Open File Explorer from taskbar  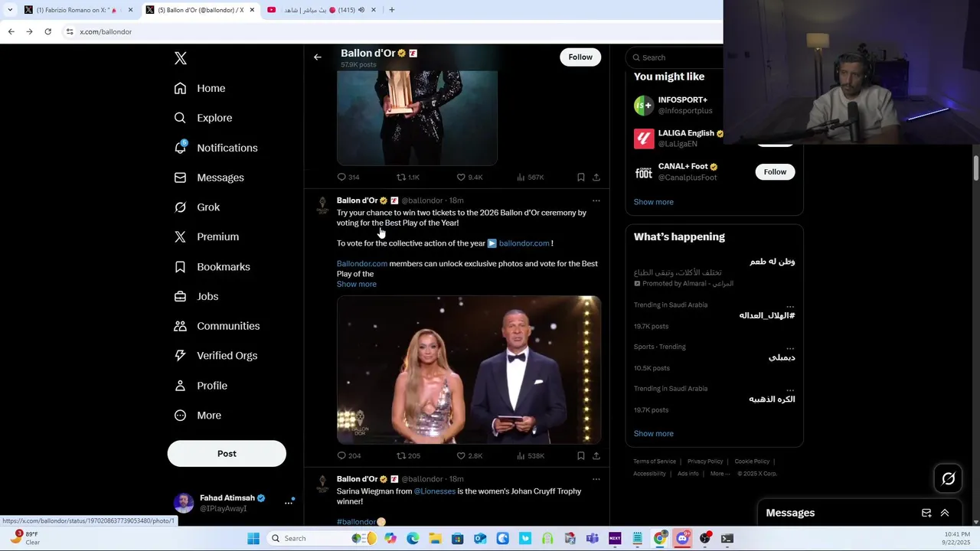pos(435,538)
